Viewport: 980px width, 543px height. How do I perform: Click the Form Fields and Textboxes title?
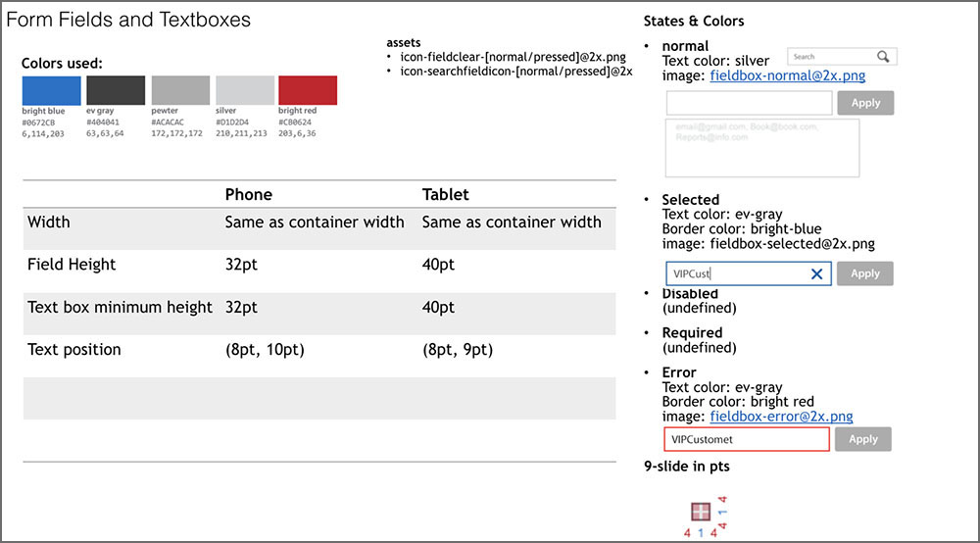coord(128,20)
